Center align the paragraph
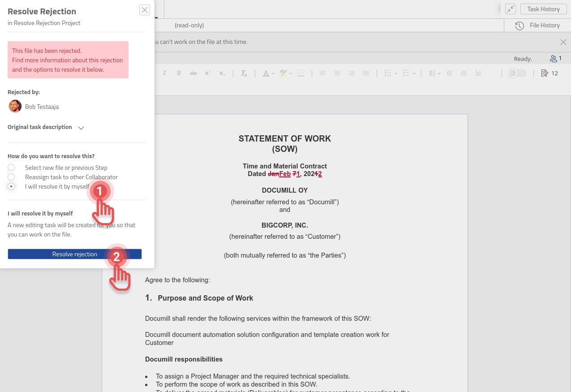Viewport: 571px width, 392px height. (x=337, y=73)
